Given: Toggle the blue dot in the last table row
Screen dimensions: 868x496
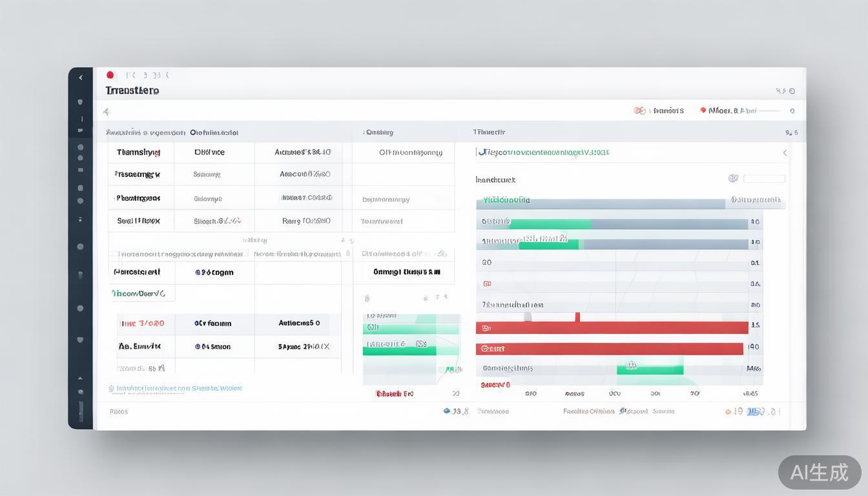Looking at the screenshot, I should coord(198,347).
